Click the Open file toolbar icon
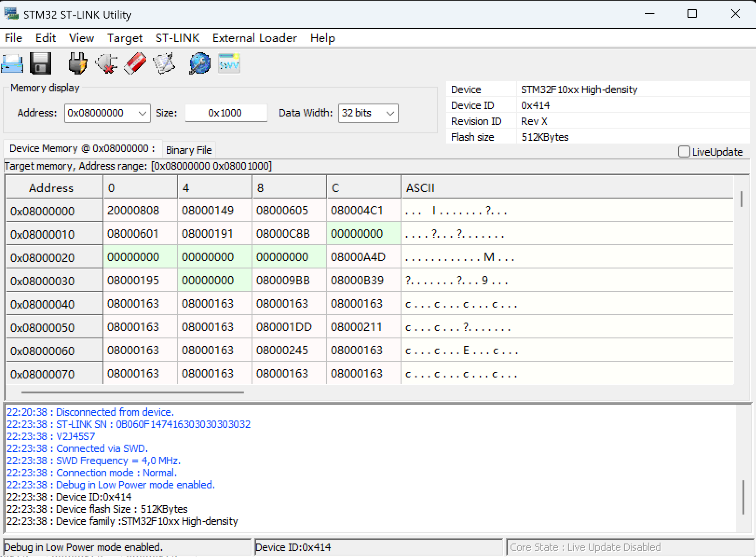 (12, 63)
